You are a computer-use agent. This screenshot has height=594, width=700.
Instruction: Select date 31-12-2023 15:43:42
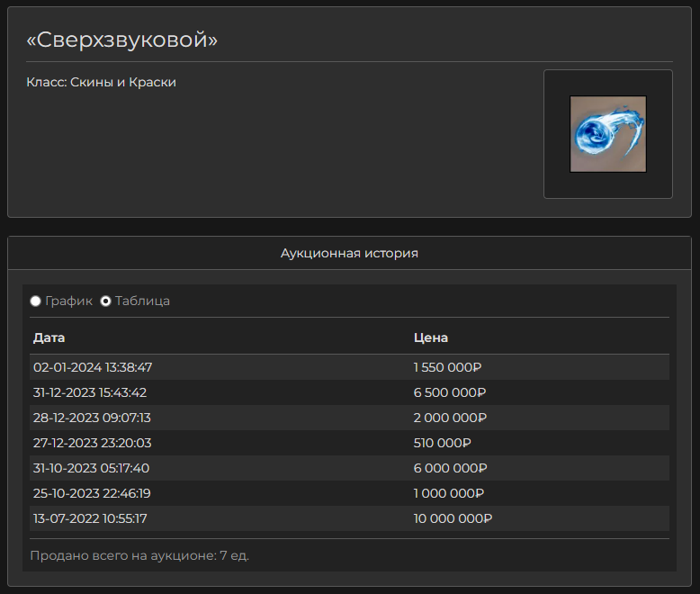(x=90, y=392)
